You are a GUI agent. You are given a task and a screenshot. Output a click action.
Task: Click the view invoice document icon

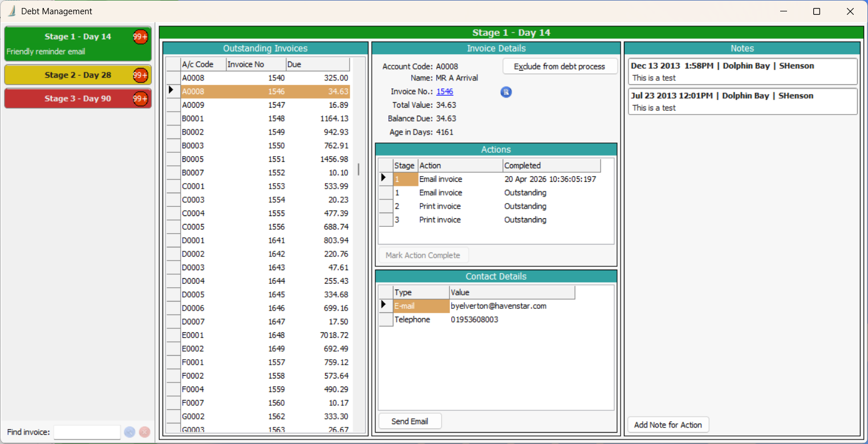(x=506, y=92)
